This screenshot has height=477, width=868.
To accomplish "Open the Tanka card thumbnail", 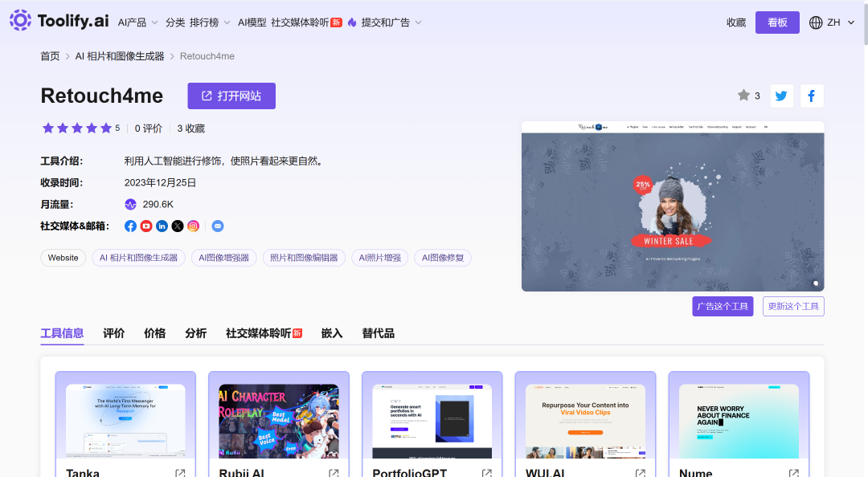I will 125,421.
